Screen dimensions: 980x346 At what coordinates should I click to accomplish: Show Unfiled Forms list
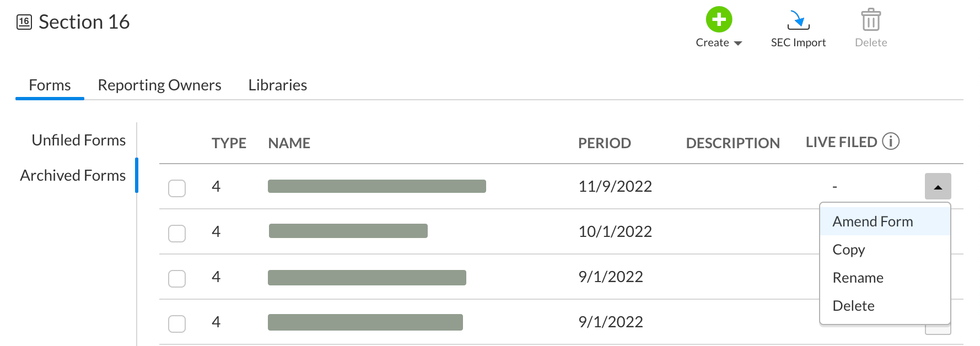[78, 140]
